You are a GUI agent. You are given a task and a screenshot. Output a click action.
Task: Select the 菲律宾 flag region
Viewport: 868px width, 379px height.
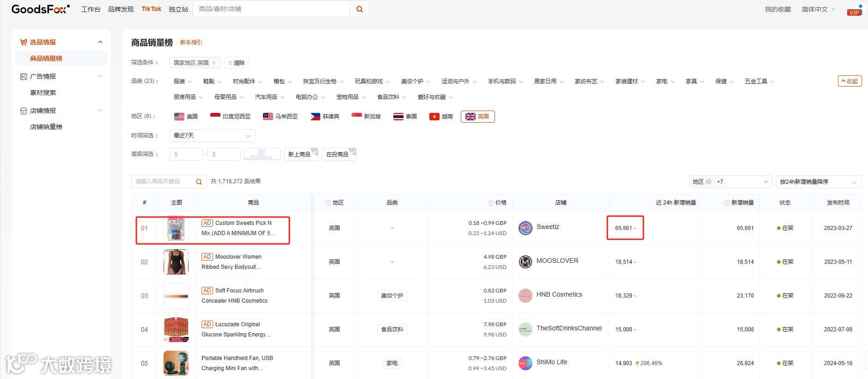coord(324,117)
